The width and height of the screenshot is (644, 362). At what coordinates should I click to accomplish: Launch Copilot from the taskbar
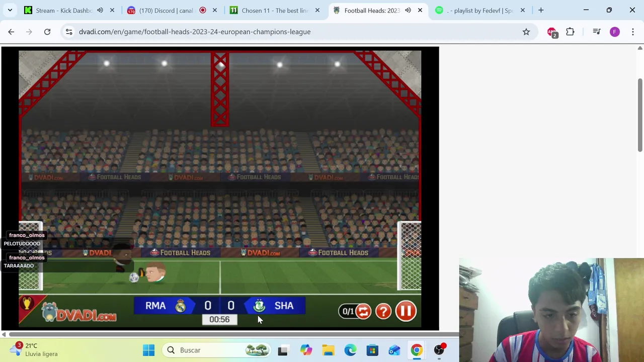[x=306, y=350]
